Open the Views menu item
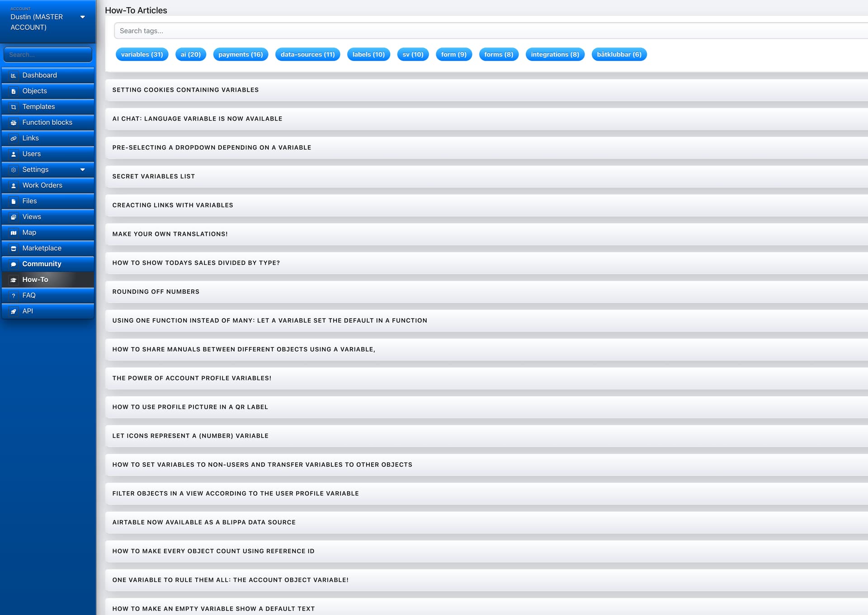This screenshot has width=868, height=615. coord(32,217)
